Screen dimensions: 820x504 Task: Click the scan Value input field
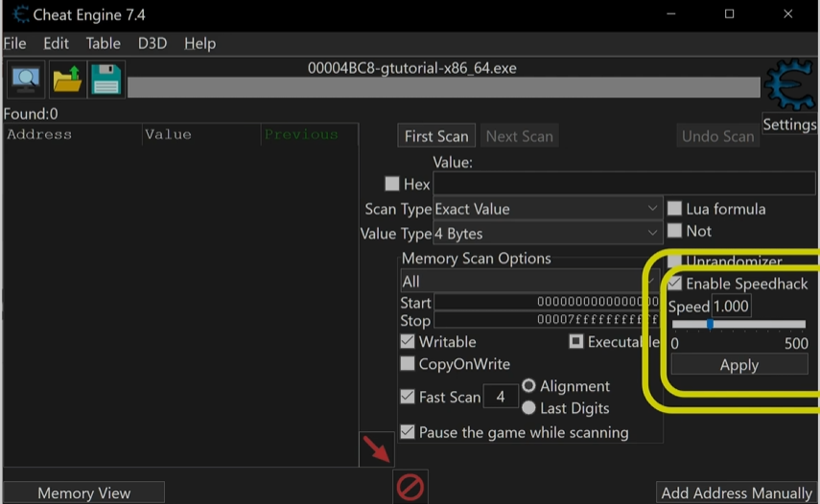[x=624, y=184]
